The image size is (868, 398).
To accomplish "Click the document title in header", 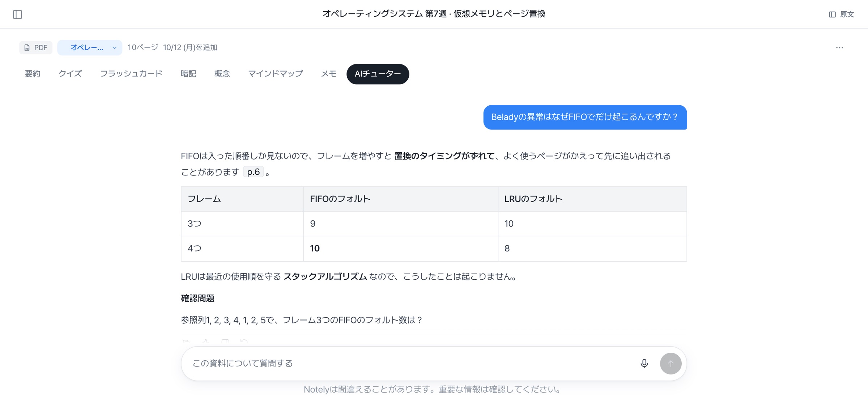I will coord(434,14).
